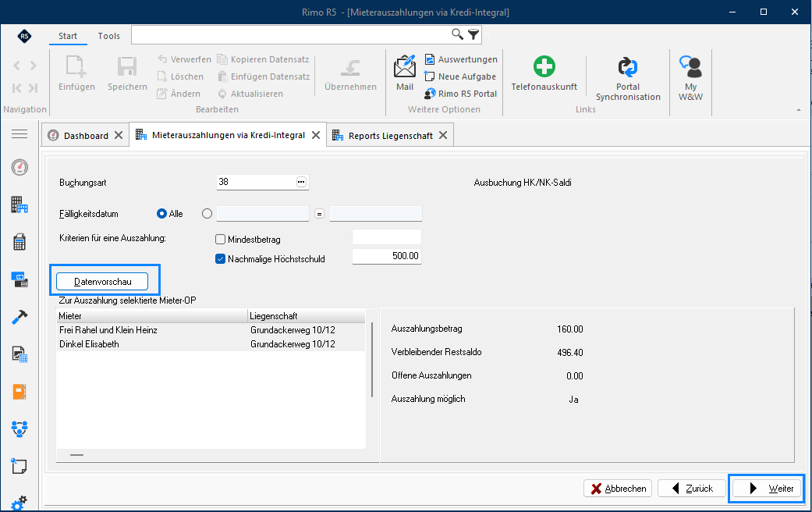Select Frei Rahel und Klein Heinz row
Viewport: 812px width, 512px height.
(x=211, y=330)
